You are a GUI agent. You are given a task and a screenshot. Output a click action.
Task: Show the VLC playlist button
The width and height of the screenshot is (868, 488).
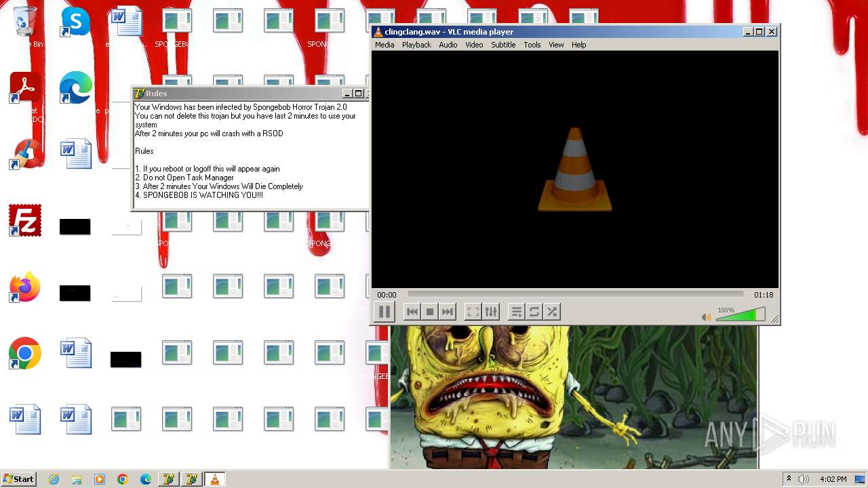coord(517,312)
